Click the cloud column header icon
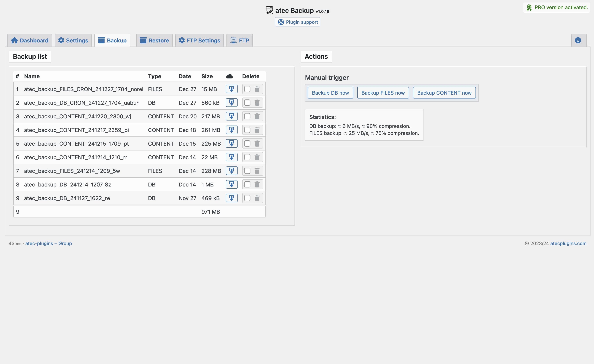Viewport: 594px width, 364px height. tap(229, 76)
